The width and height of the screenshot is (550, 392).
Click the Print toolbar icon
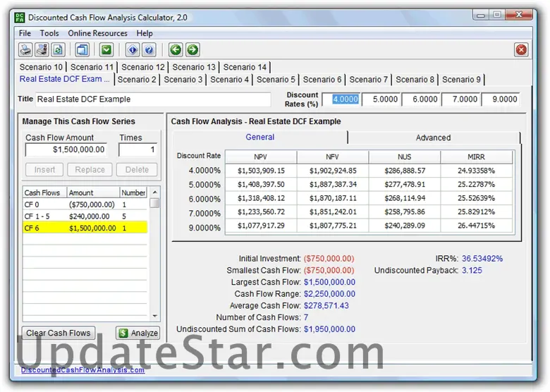(x=25, y=50)
